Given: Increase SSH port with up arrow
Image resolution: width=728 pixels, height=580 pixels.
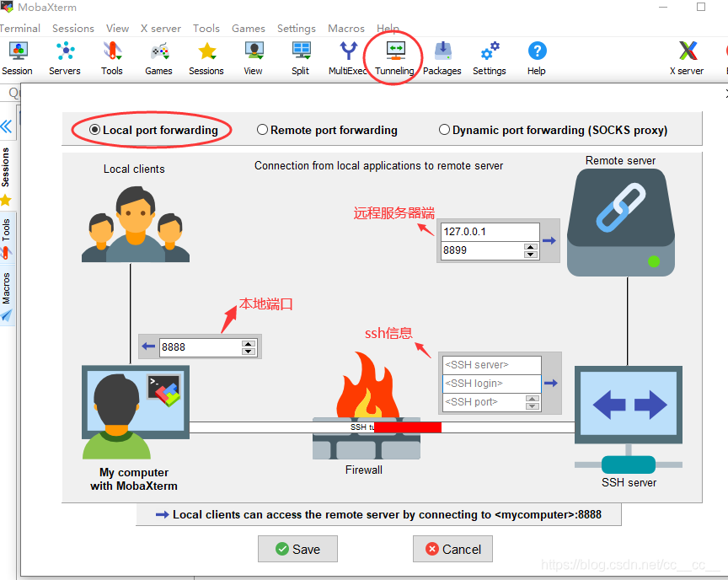Looking at the screenshot, I should 532,399.
